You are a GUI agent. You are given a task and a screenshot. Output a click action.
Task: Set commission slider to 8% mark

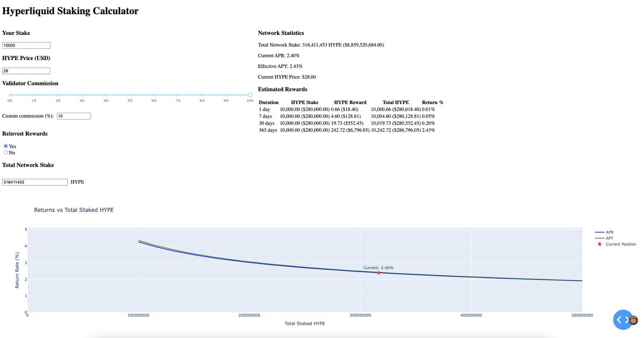pyautogui.click(x=202, y=95)
